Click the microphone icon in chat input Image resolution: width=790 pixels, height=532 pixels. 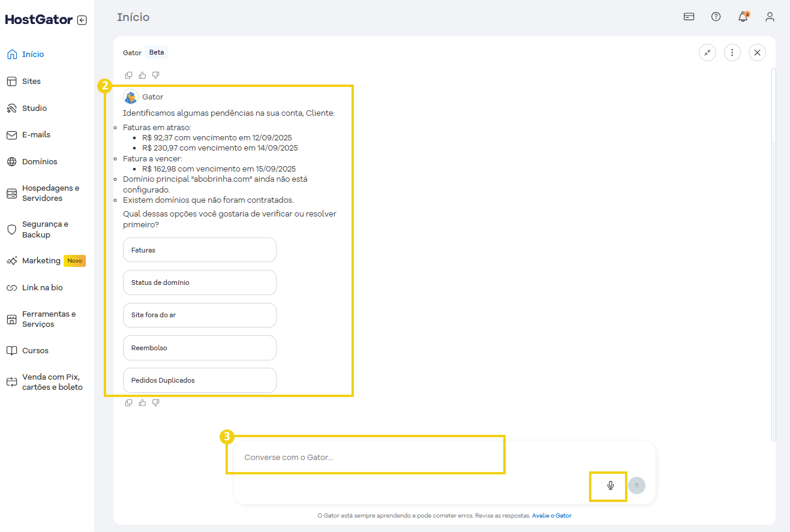point(610,485)
